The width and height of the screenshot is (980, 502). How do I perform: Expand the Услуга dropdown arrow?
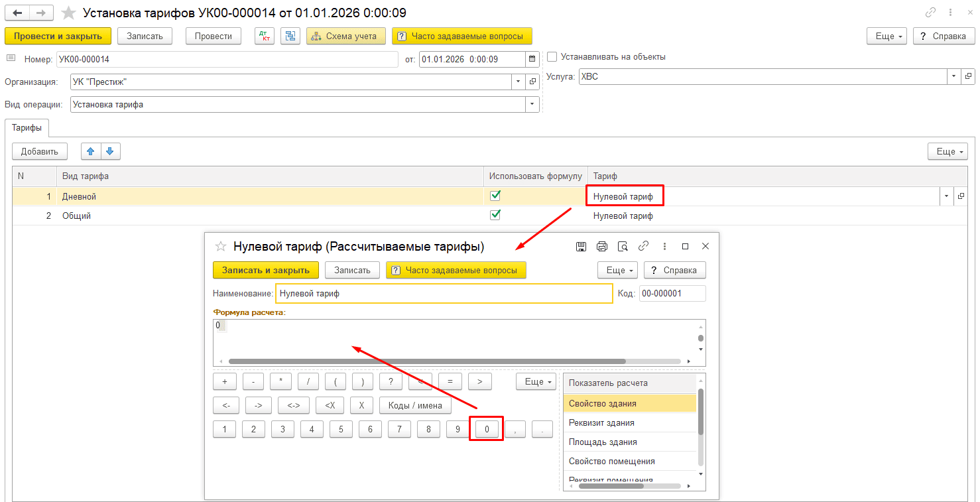coord(954,76)
